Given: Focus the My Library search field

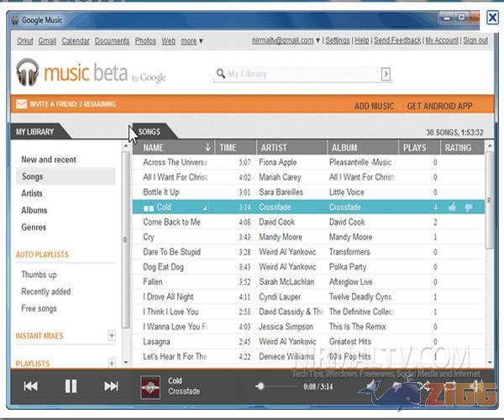Looking at the screenshot, I should (304, 74).
